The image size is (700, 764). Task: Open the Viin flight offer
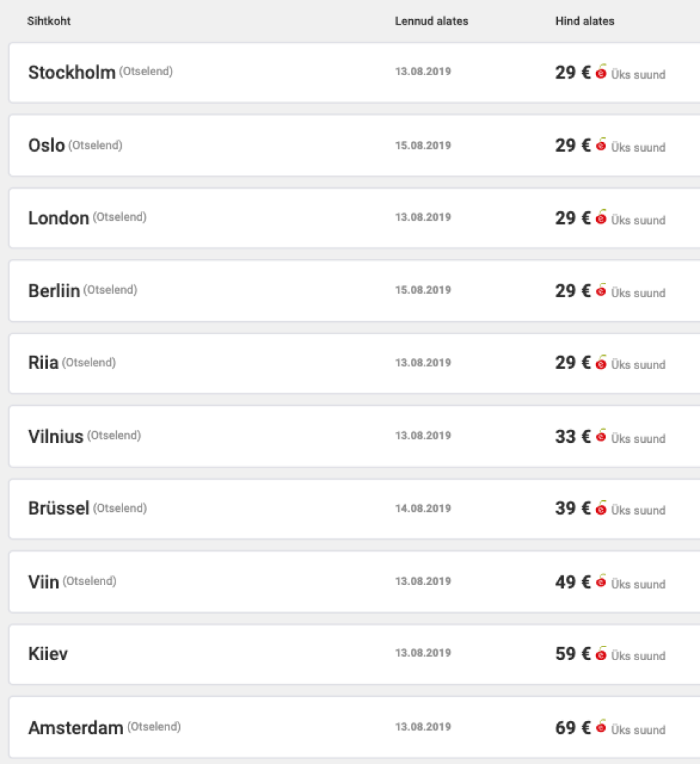point(44,582)
